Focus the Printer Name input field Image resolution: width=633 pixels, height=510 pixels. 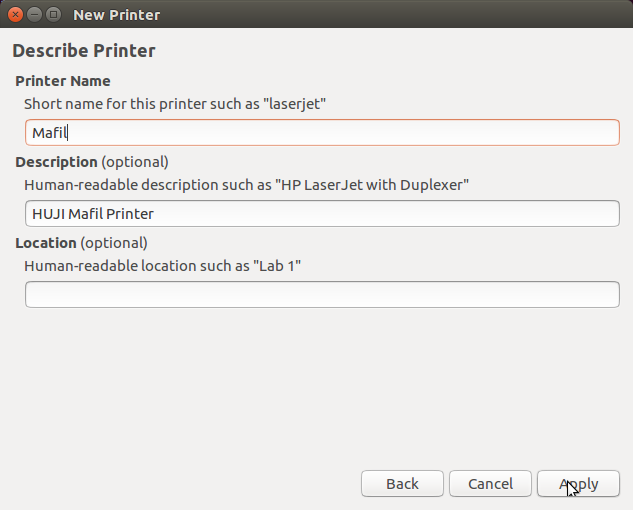click(x=322, y=132)
